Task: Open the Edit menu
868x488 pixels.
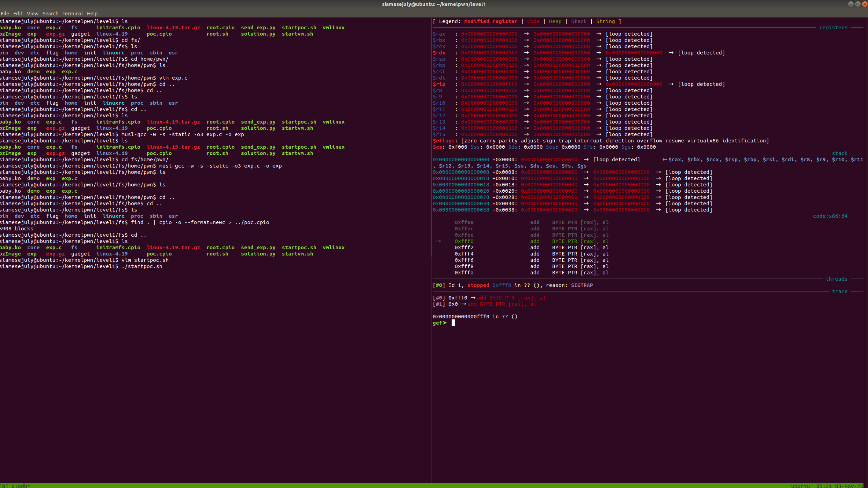Action: (x=18, y=14)
